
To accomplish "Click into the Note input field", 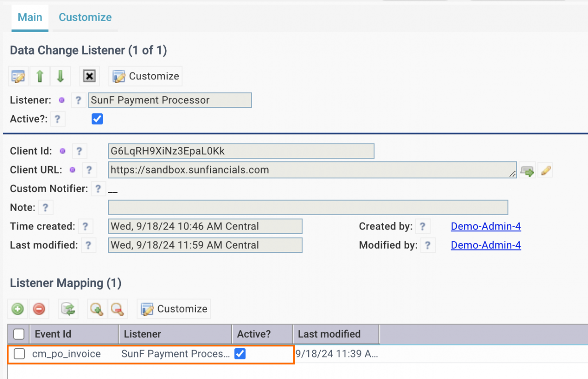I will [308, 207].
